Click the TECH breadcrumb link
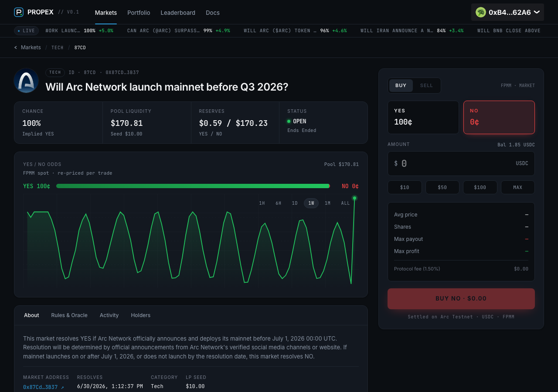The width and height of the screenshot is (558, 392). [58, 47]
